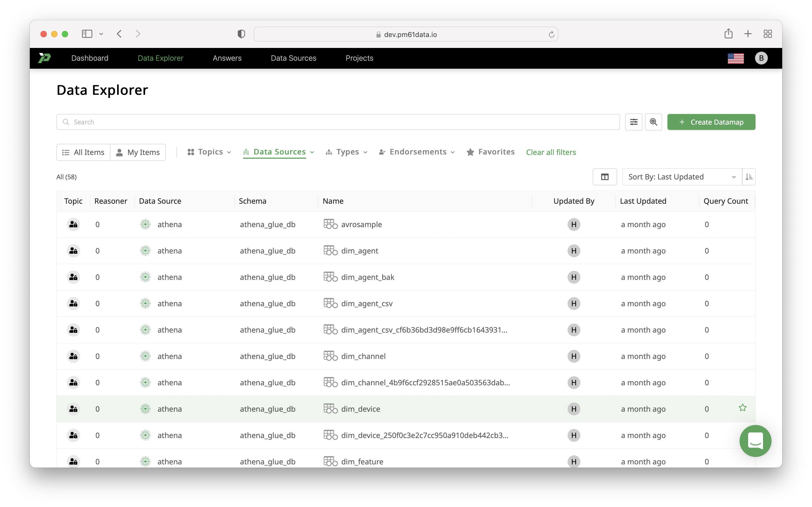Click the All (58) count label
Viewport: 812px width, 507px height.
point(66,177)
